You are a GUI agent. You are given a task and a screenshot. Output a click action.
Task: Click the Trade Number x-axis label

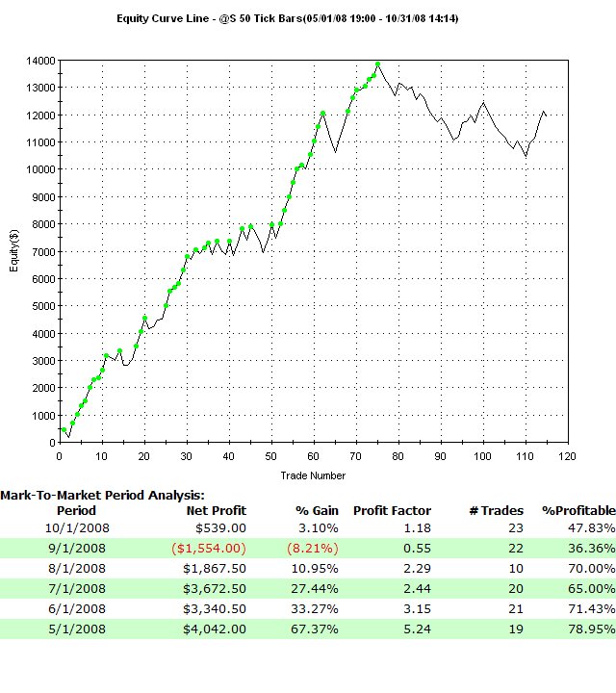pyautogui.click(x=313, y=475)
